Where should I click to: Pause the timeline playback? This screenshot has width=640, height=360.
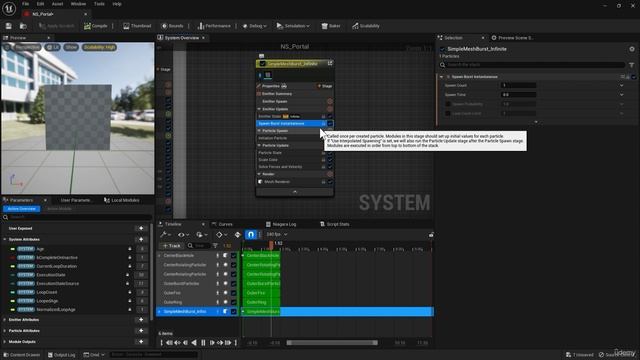(x=203, y=343)
